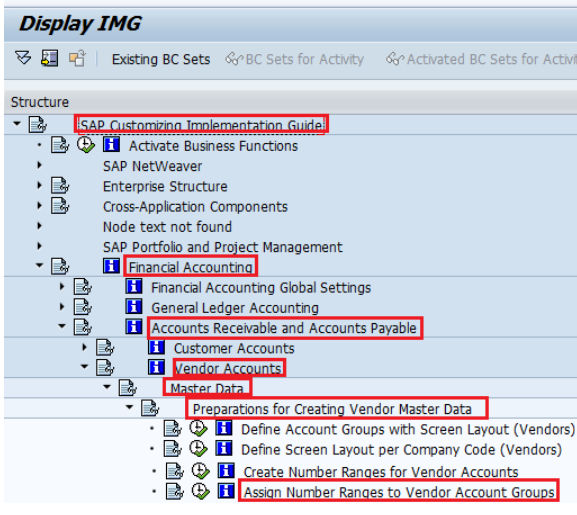Open documentation page icon beside Enterprise Structure
This screenshot has width=577, height=515.
[60, 186]
